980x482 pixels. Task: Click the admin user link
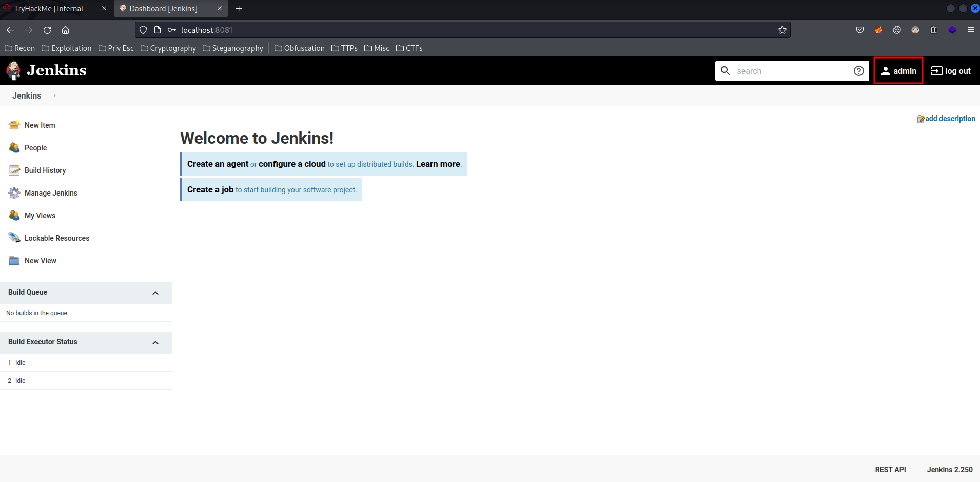pos(898,71)
